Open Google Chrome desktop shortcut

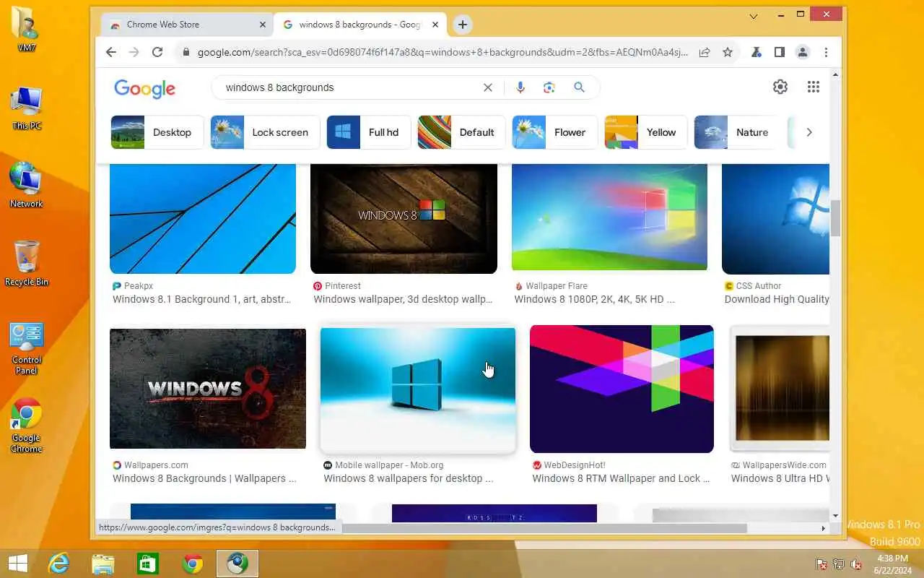tap(27, 425)
